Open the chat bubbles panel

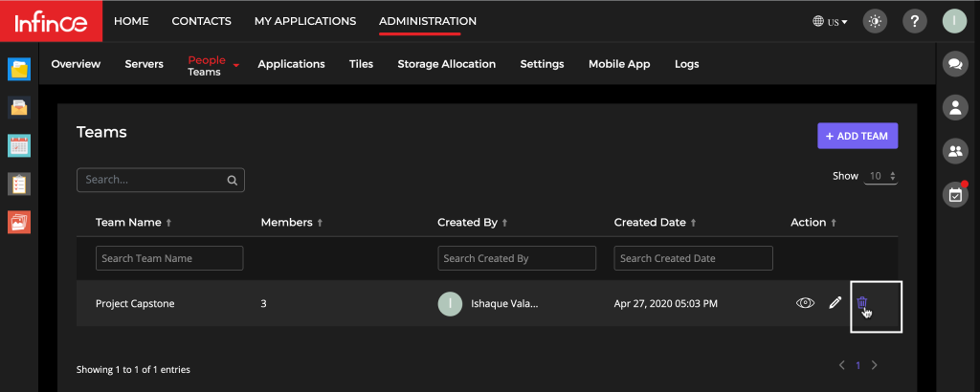(955, 64)
